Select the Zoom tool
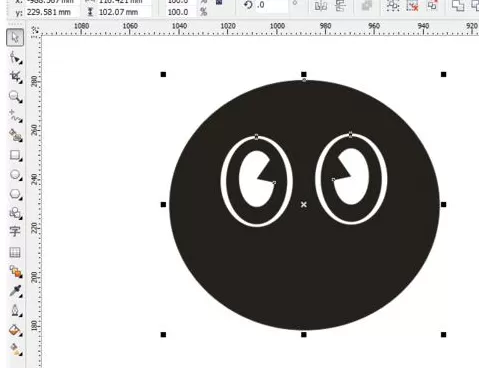Viewport: 479px width, 368px height. pos(15,97)
